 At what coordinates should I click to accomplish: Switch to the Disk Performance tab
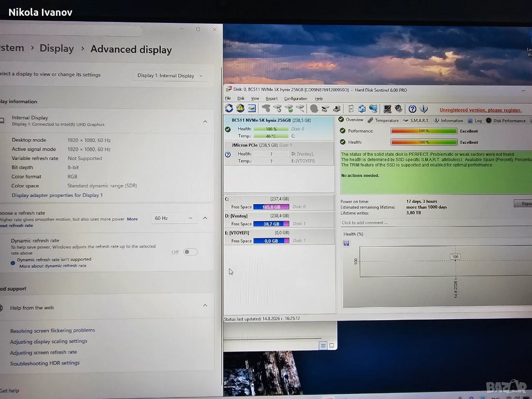506,121
